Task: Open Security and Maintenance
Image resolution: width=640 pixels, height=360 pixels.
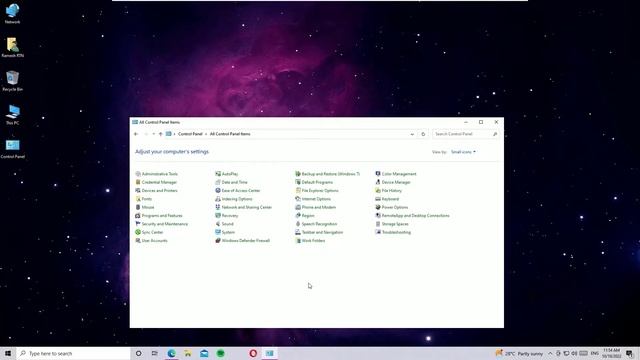Action: (x=162, y=224)
